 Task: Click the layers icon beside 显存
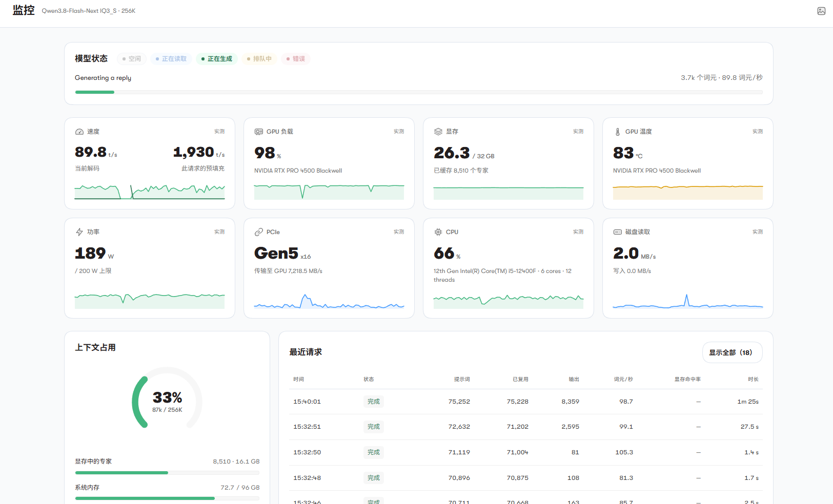[x=438, y=132]
